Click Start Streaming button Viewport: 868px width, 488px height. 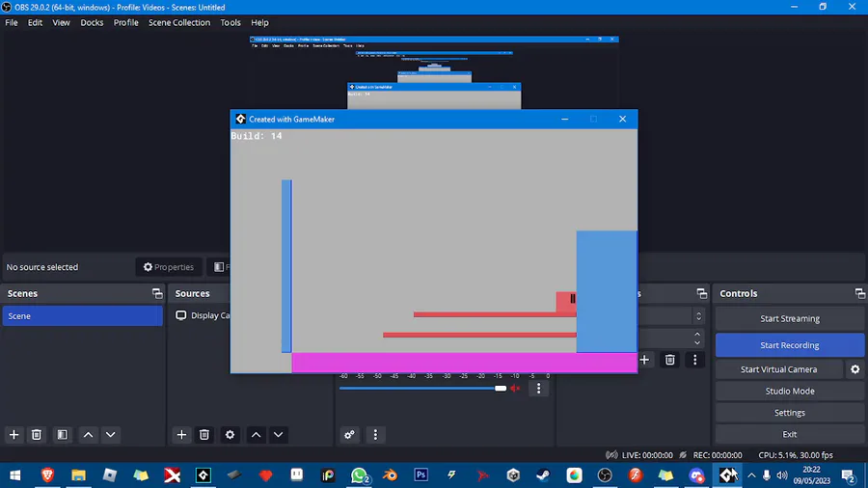[789, 318]
